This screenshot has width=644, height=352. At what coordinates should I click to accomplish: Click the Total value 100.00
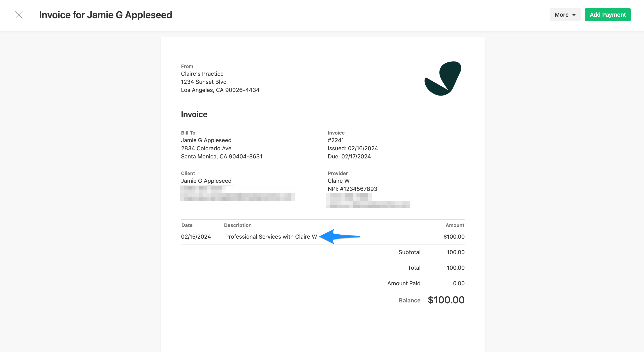pyautogui.click(x=456, y=268)
